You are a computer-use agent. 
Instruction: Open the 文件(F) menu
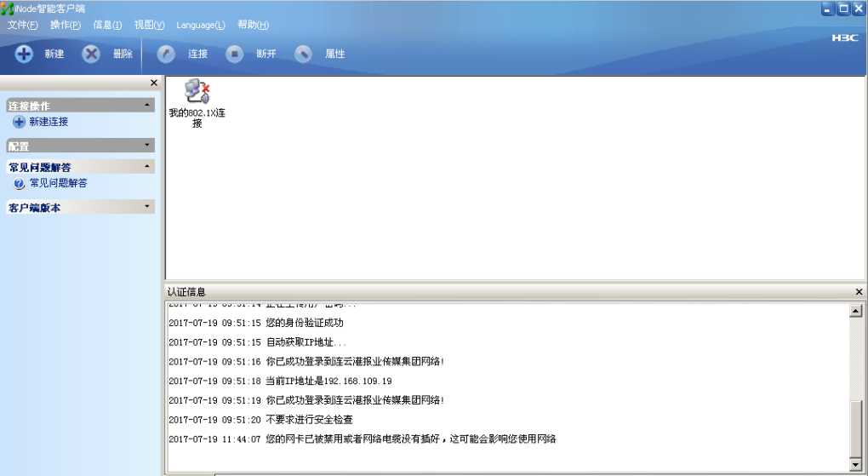[23, 25]
